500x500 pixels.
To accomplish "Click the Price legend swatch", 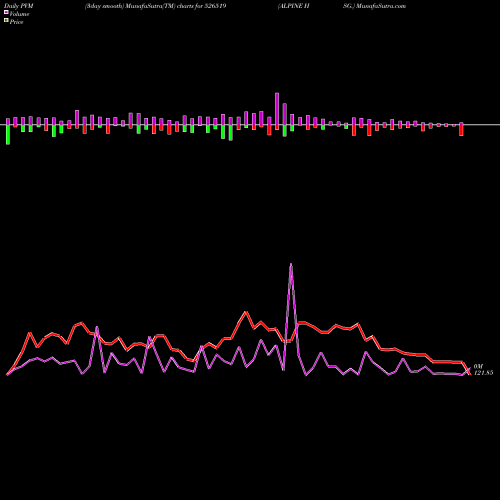I will pos(6,21).
